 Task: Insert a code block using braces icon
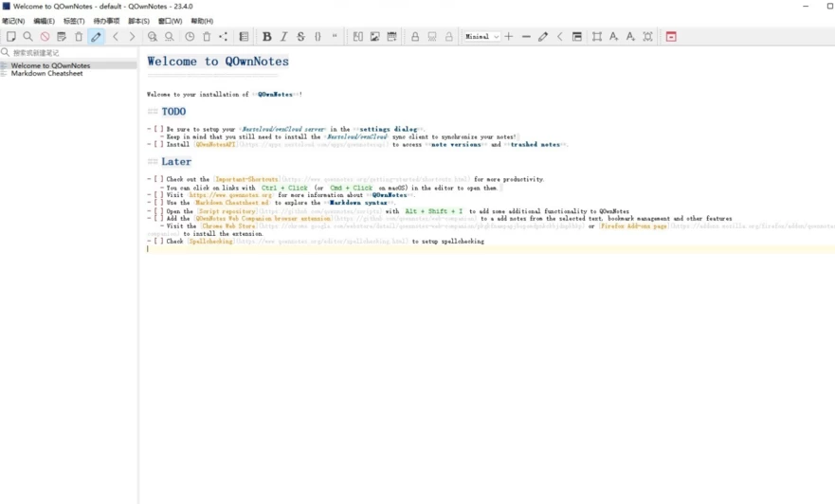pyautogui.click(x=318, y=37)
